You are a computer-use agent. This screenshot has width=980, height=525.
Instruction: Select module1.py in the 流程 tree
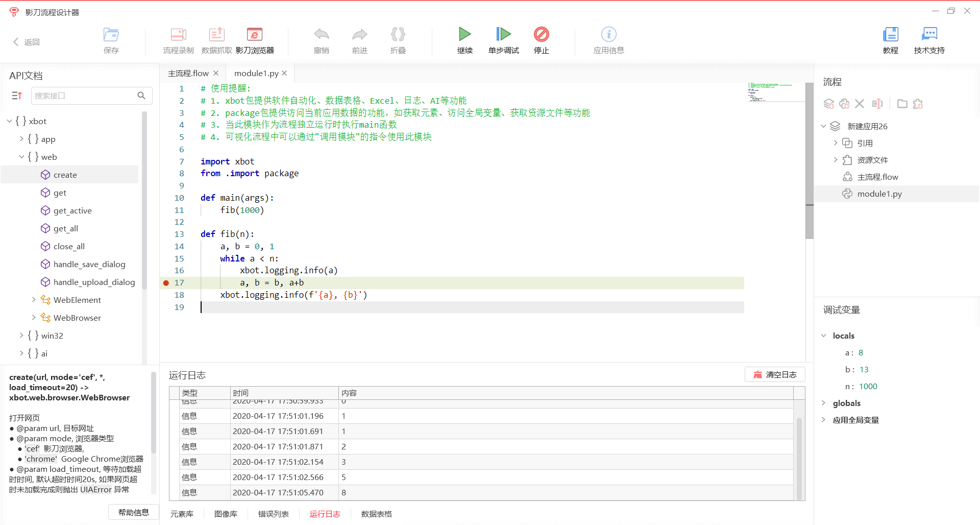(897, 194)
